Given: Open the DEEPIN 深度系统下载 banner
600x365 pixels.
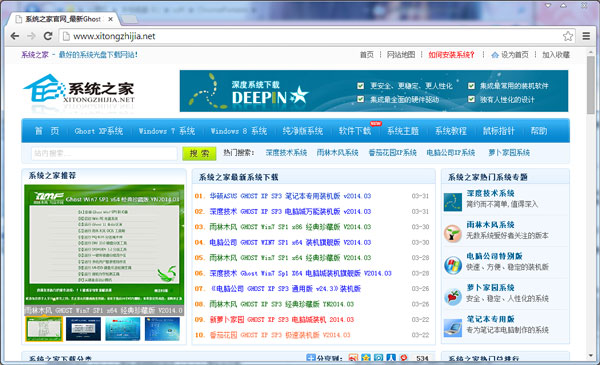Looking at the screenshot, I should 374,91.
